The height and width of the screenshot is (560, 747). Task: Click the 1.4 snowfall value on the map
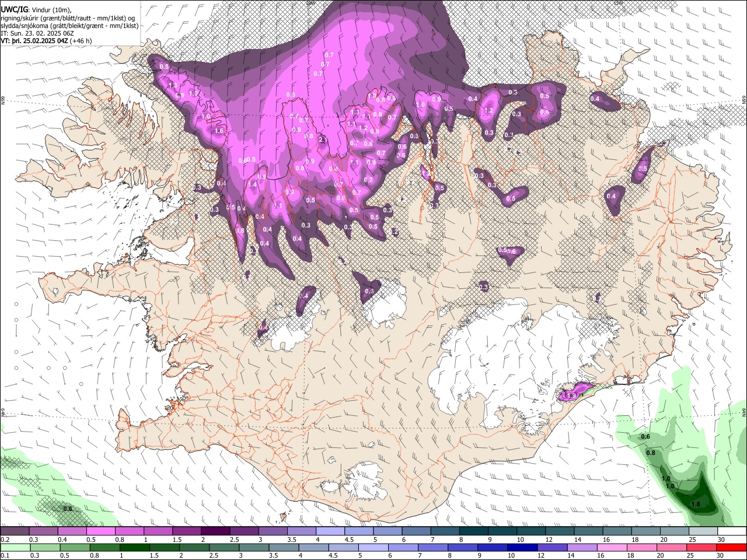pyautogui.click(x=253, y=184)
